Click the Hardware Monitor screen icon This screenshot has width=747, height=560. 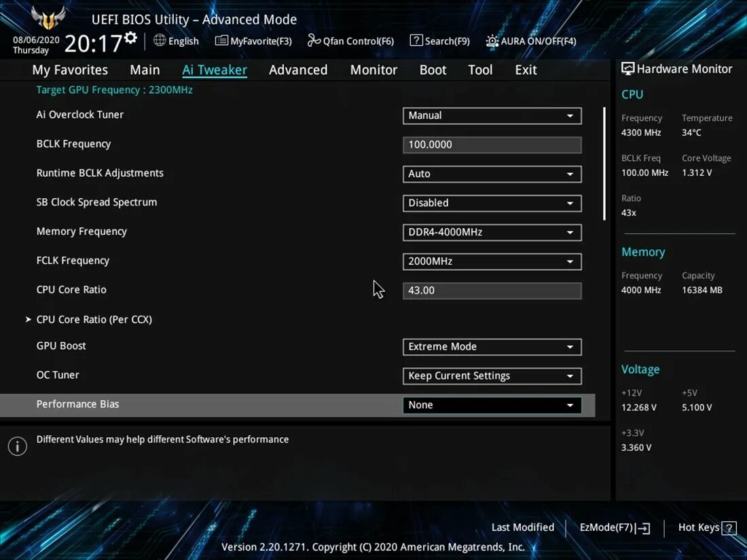(628, 69)
